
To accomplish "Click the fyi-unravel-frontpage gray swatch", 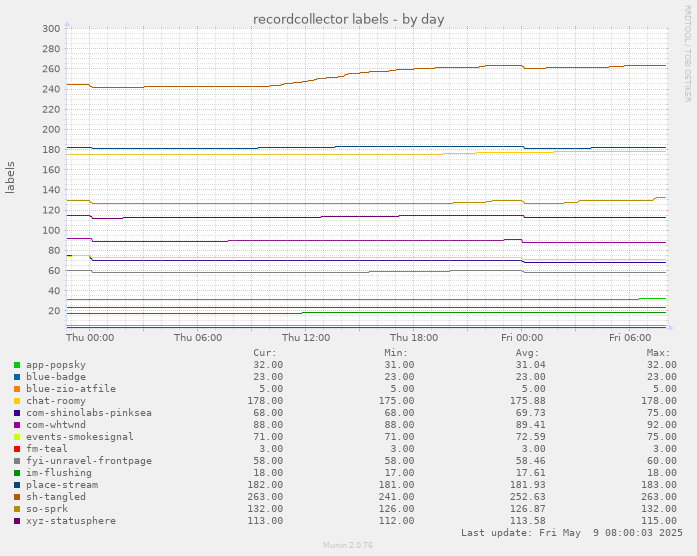I will (17, 461).
